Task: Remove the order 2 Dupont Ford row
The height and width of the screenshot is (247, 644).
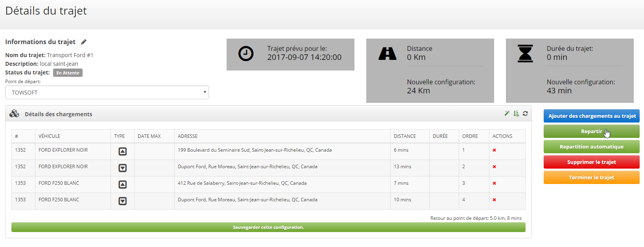Action: click(494, 167)
